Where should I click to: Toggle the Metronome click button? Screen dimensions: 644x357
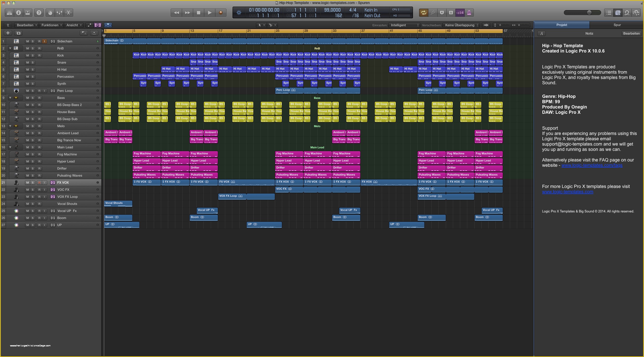coord(469,13)
